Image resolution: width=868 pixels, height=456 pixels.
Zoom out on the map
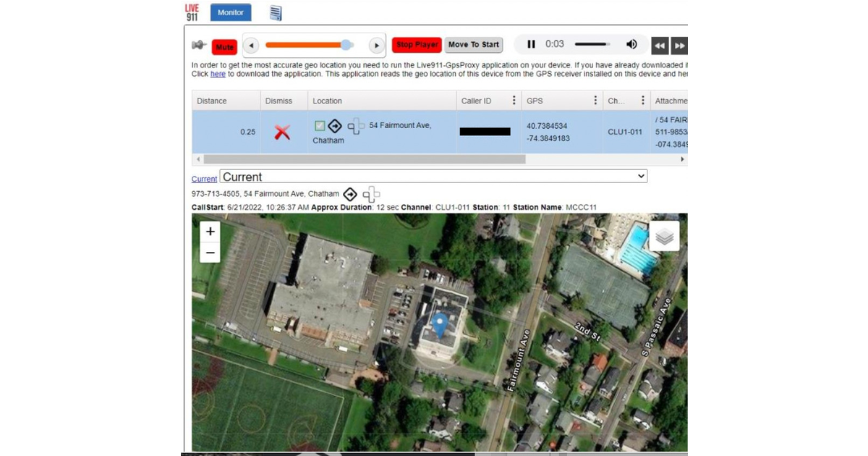click(210, 253)
